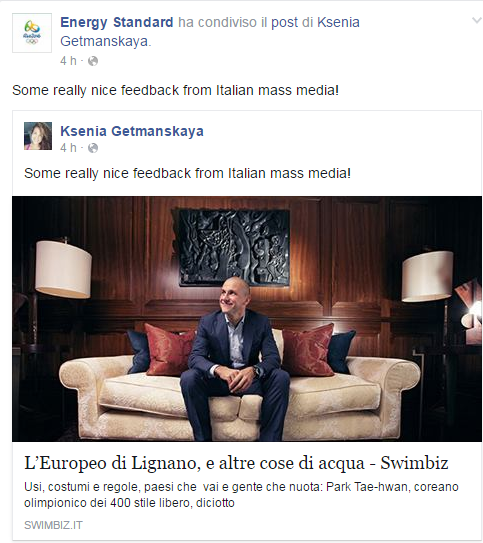Click 'Getmanskaya.' surname link in header

click(x=106, y=42)
